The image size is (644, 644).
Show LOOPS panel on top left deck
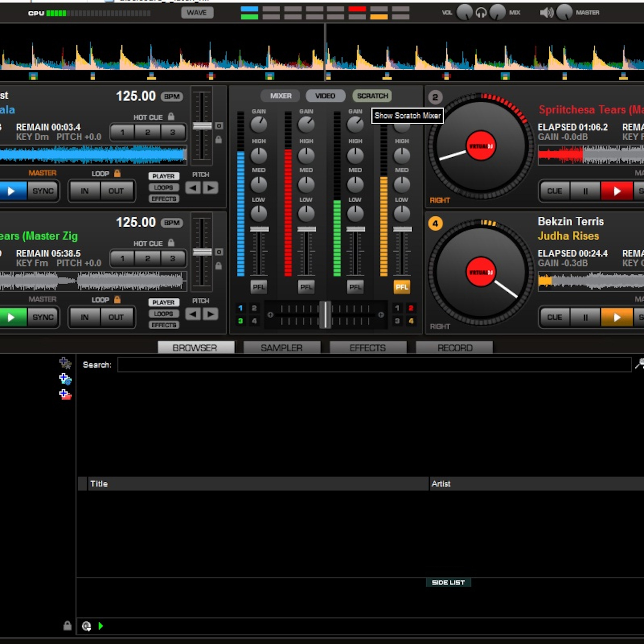click(164, 188)
